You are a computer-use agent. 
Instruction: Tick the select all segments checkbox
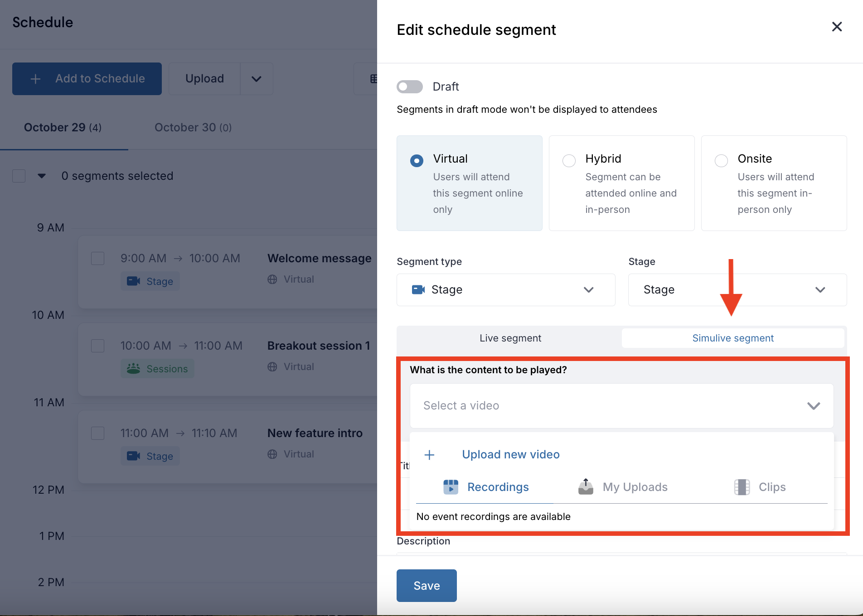19,176
